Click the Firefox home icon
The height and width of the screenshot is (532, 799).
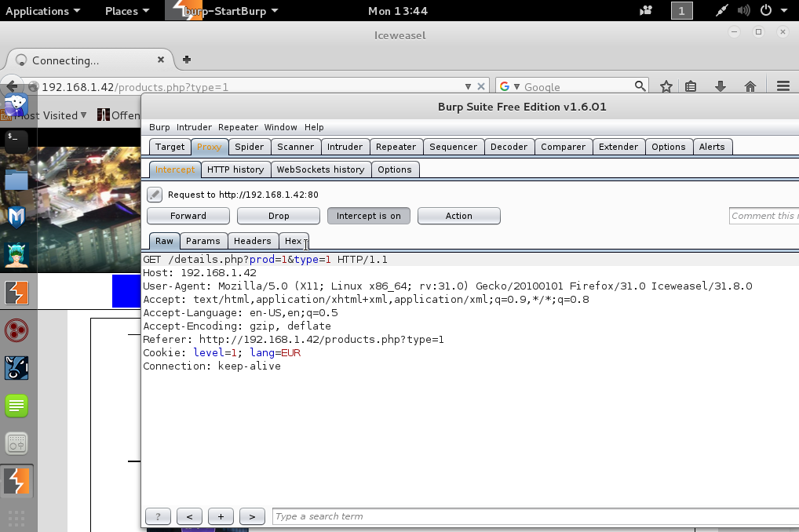[750, 86]
